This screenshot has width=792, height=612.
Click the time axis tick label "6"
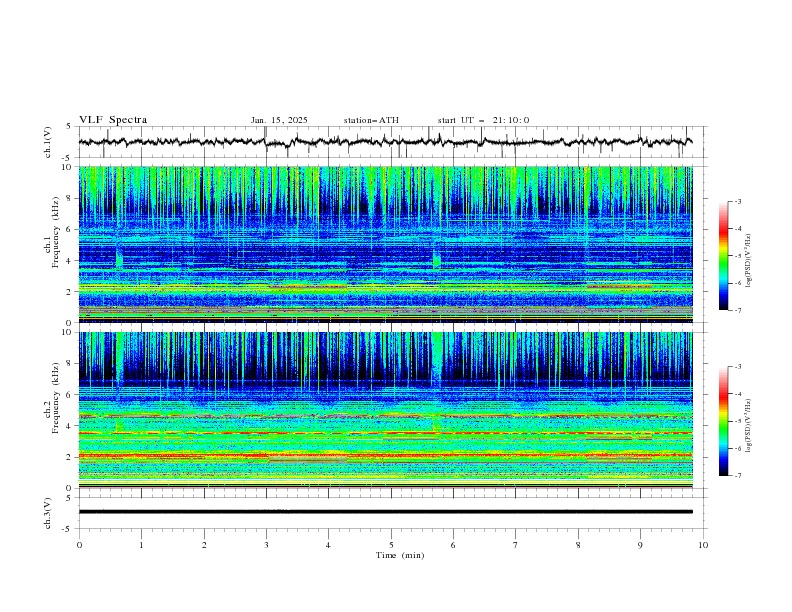pyautogui.click(x=453, y=545)
